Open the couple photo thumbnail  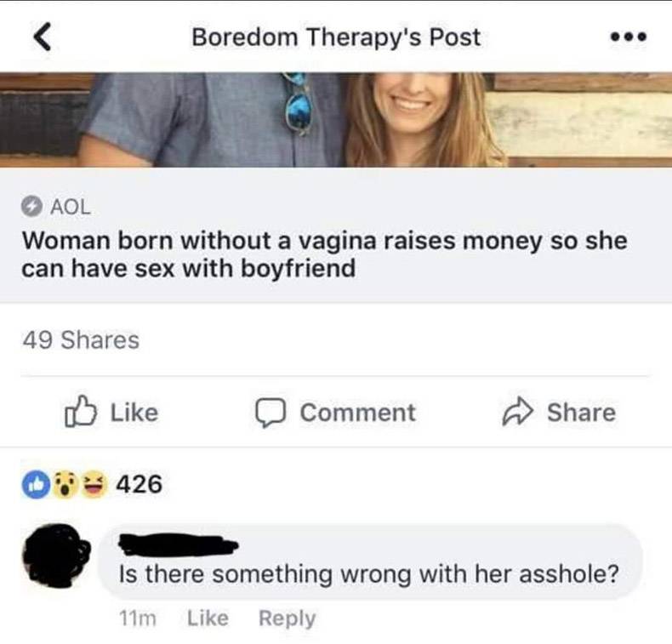coord(336,120)
